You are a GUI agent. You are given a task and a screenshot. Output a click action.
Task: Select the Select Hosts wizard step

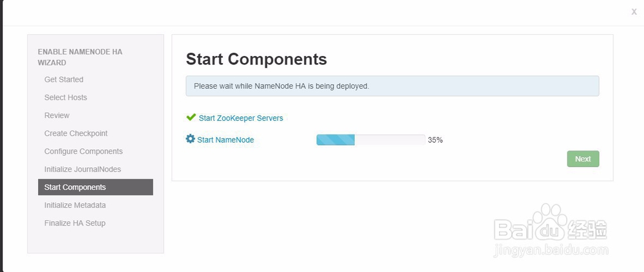click(66, 98)
